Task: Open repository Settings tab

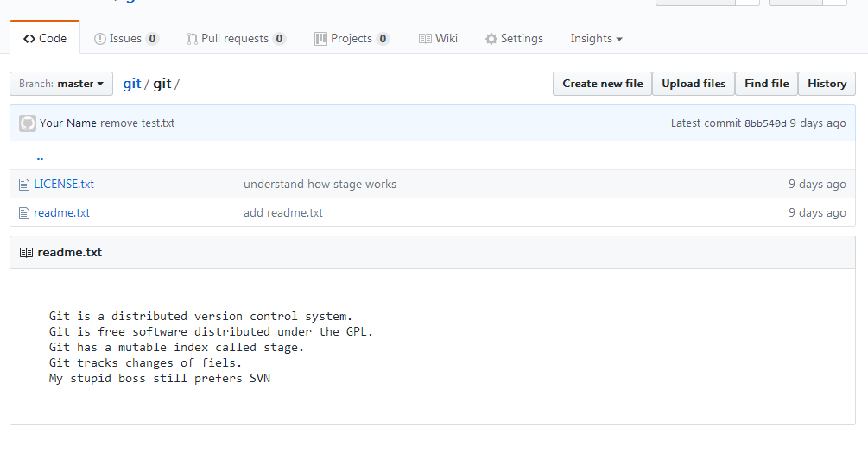Action: click(514, 38)
